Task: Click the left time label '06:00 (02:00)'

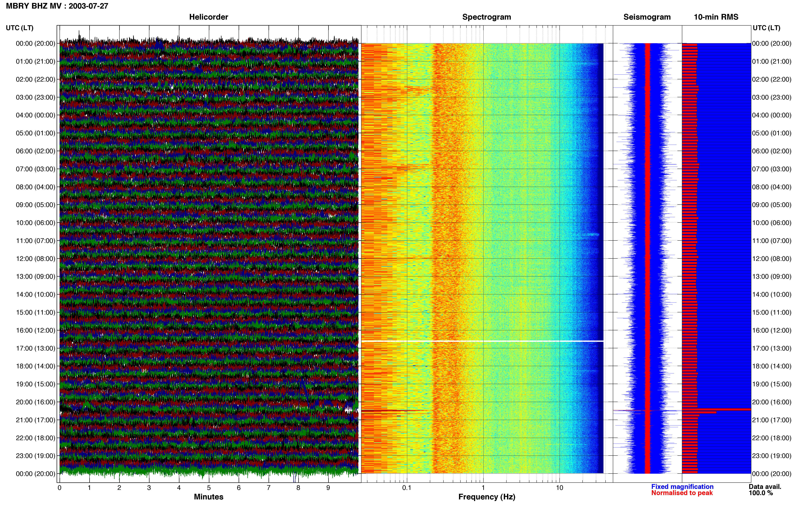Action: click(x=36, y=151)
